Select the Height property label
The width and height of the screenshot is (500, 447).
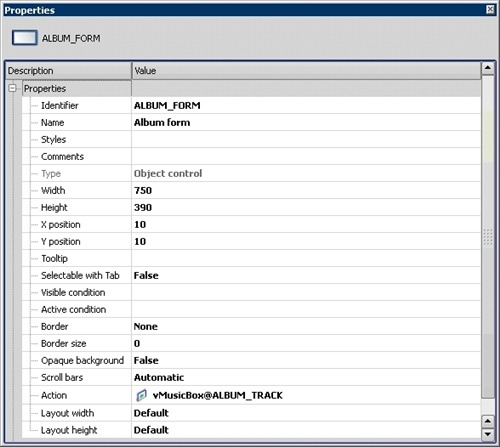(54, 207)
